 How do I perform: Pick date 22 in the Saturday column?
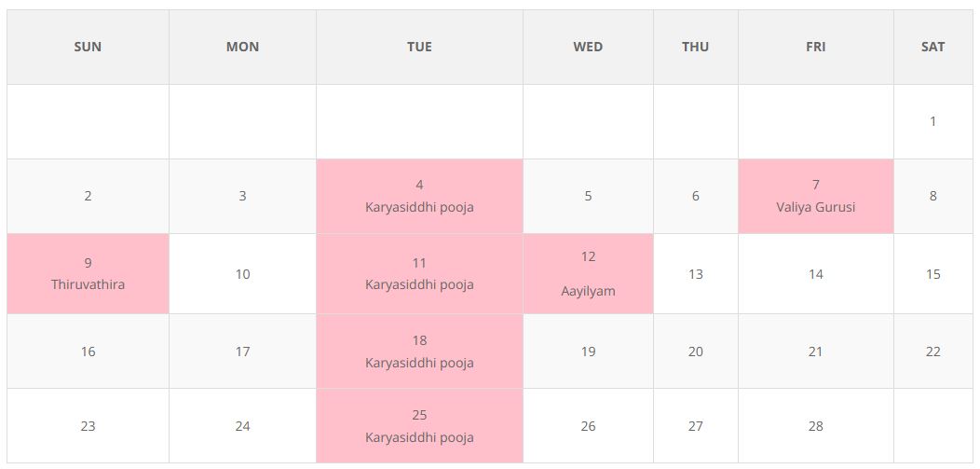click(x=932, y=352)
